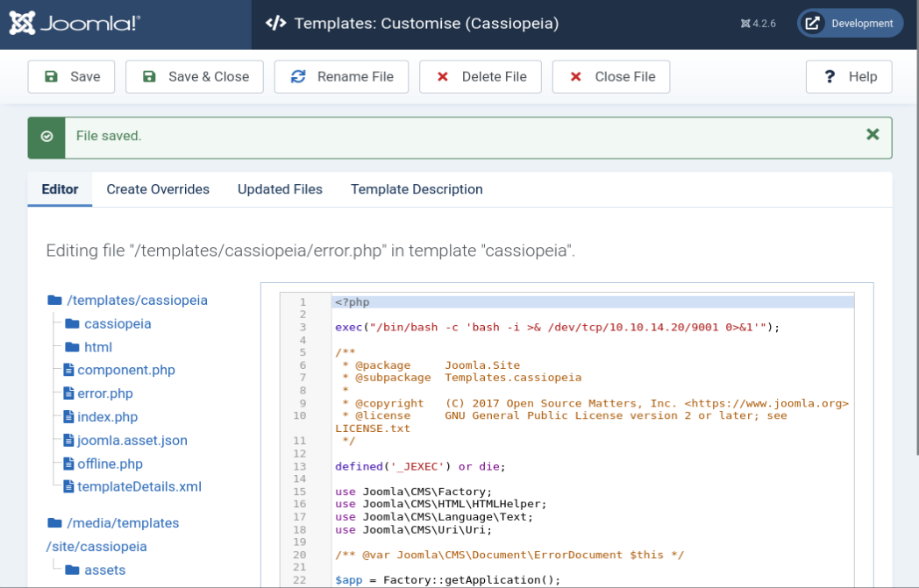This screenshot has width=919, height=588.
Task: Expand the assets folder
Action: (105, 570)
